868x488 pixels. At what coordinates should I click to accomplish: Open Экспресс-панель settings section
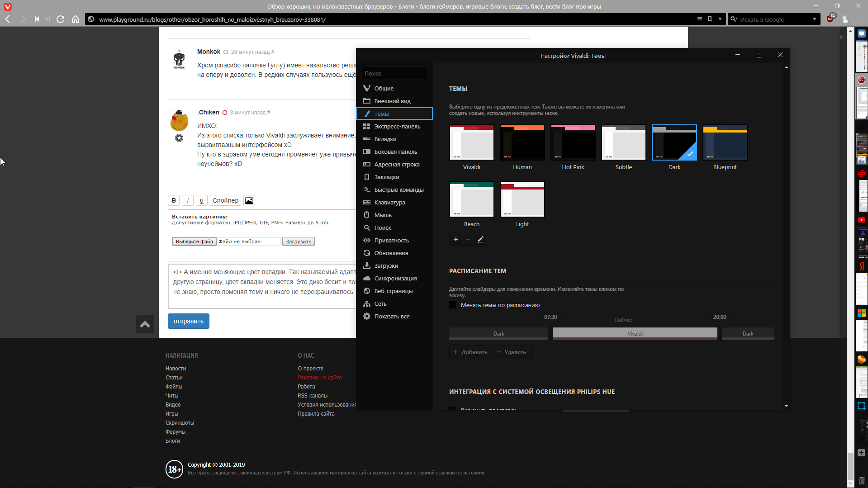pos(394,126)
